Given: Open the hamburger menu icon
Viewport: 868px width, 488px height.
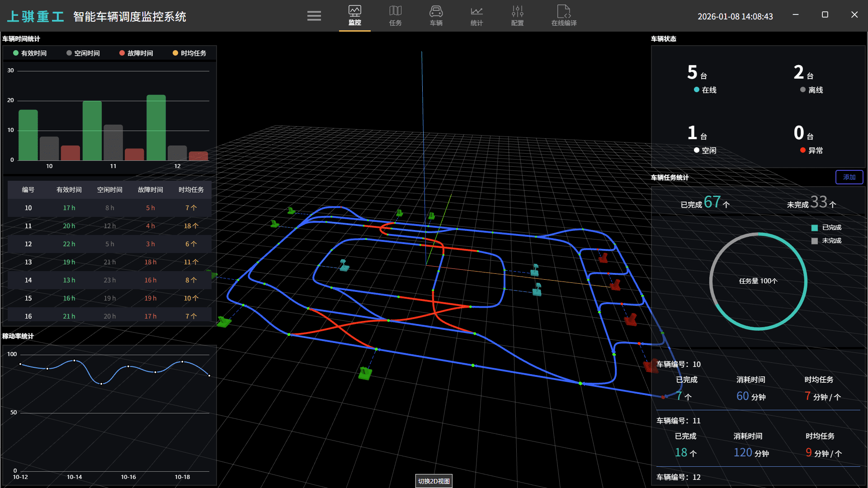Looking at the screenshot, I should point(314,16).
